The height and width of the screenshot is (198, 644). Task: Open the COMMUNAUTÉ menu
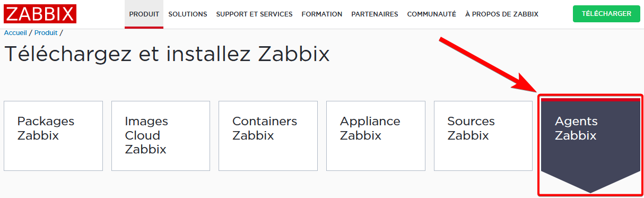(432, 14)
